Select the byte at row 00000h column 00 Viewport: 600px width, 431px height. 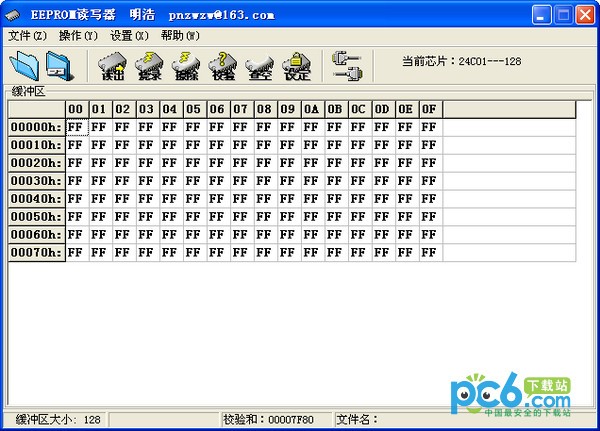[77, 127]
